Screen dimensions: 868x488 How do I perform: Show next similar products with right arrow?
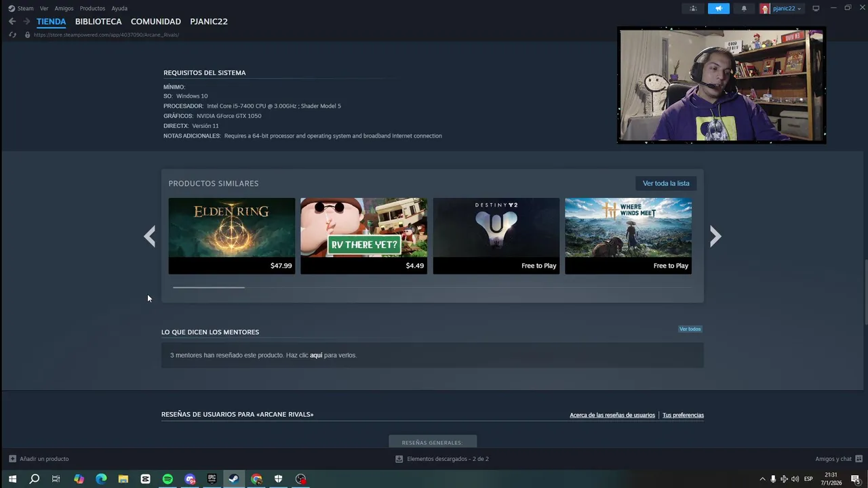pos(715,236)
